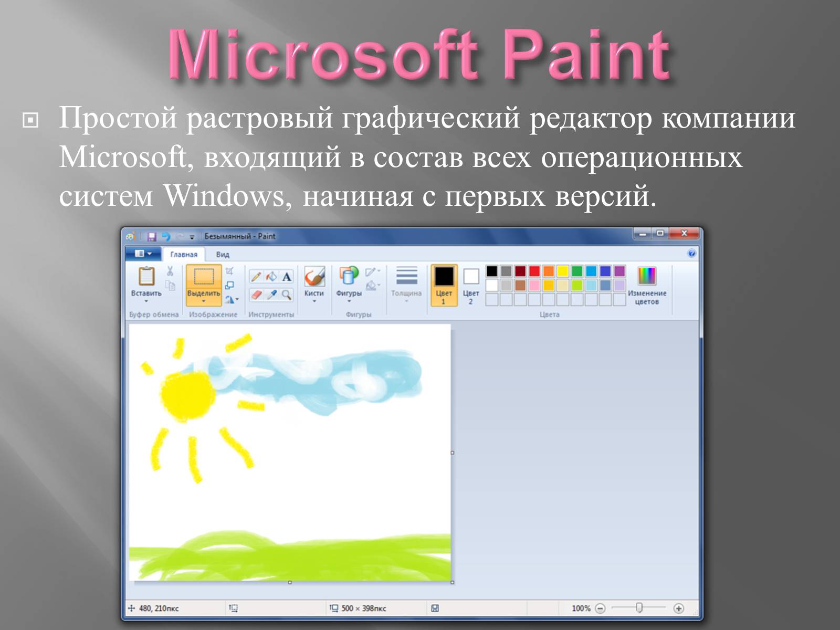Select the Text tool (A)
The width and height of the screenshot is (840, 630).
coord(287,277)
